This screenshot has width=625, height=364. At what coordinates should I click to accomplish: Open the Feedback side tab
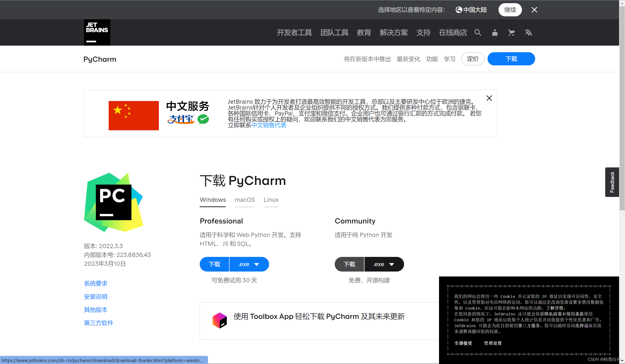coord(612,182)
